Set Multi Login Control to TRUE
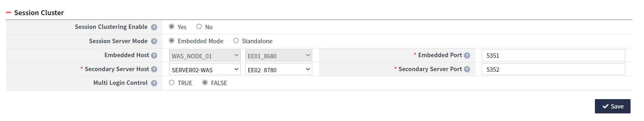Image resolution: width=644 pixels, height=121 pixels. 172,83
